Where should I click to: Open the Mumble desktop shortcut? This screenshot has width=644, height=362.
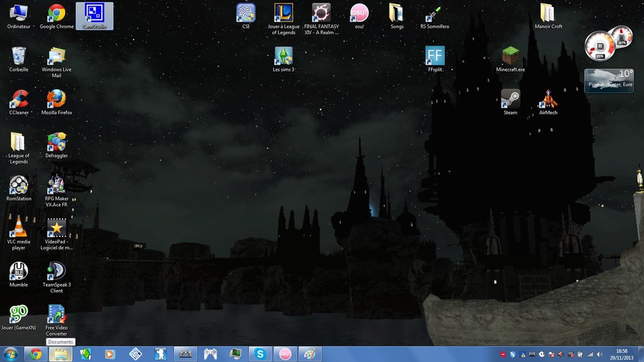tap(19, 275)
